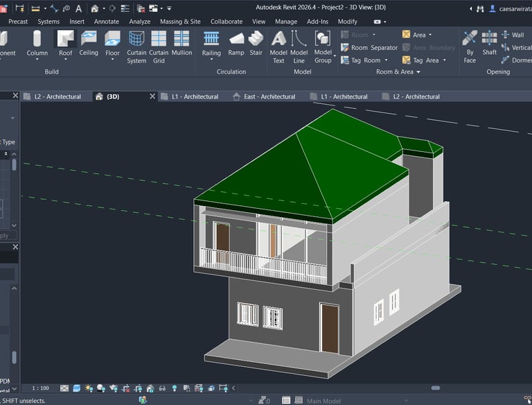Click the Dormer opening tool
The height and width of the screenshot is (405, 532).
[x=516, y=60]
